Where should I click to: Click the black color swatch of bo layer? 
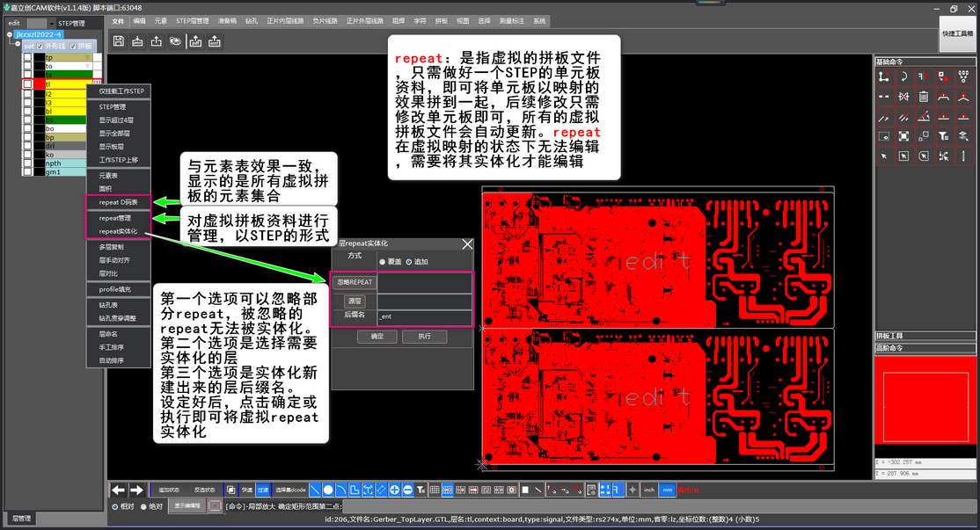[x=40, y=128]
